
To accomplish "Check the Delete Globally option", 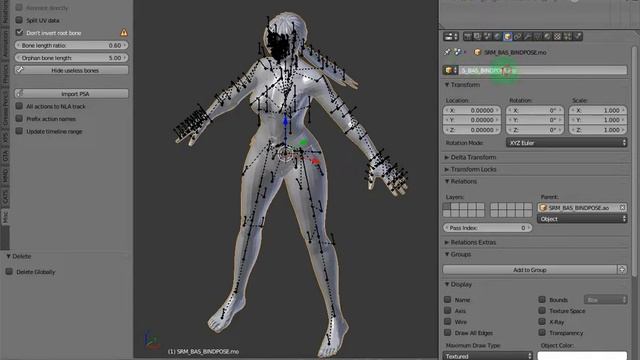I will [9, 271].
